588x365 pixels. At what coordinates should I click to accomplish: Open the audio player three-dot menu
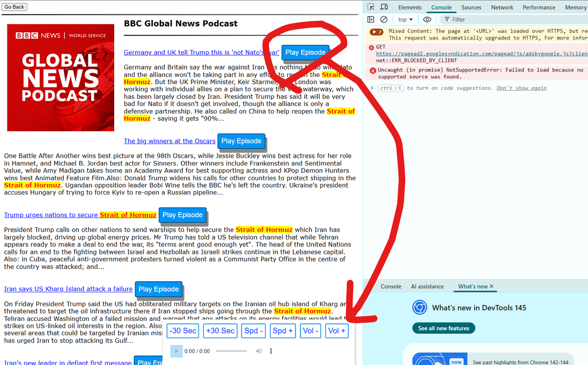[271, 351]
